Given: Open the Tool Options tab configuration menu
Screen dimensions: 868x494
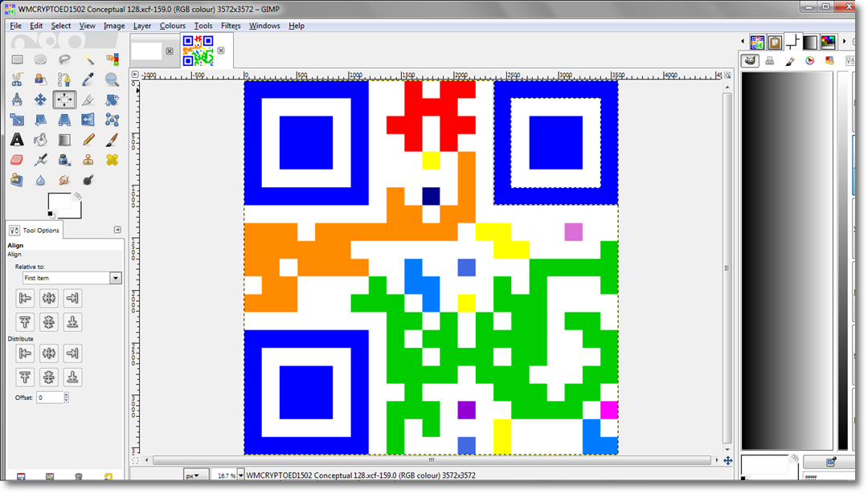Looking at the screenshot, I should [x=117, y=230].
